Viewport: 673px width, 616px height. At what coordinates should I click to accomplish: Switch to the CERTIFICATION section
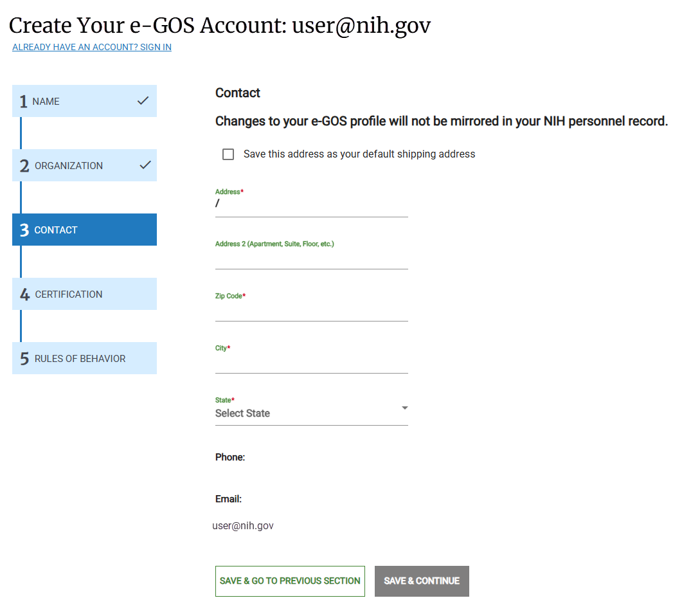84,294
